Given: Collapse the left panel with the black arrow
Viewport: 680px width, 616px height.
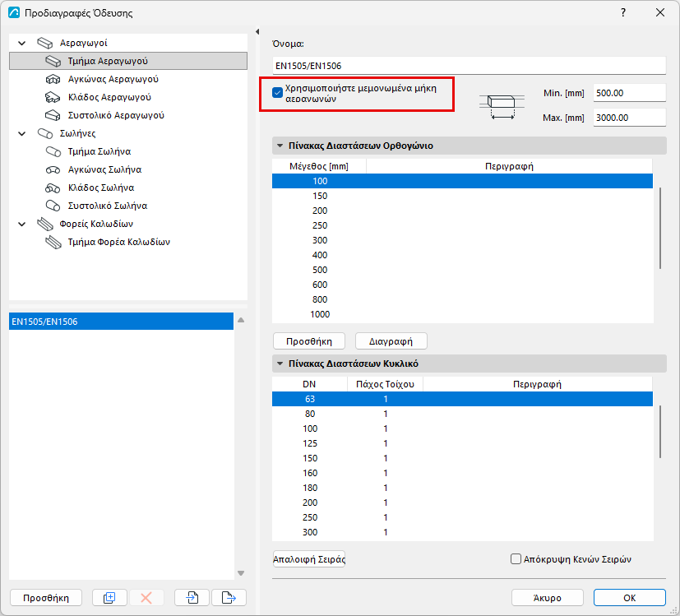Looking at the screenshot, I should click(x=257, y=32).
